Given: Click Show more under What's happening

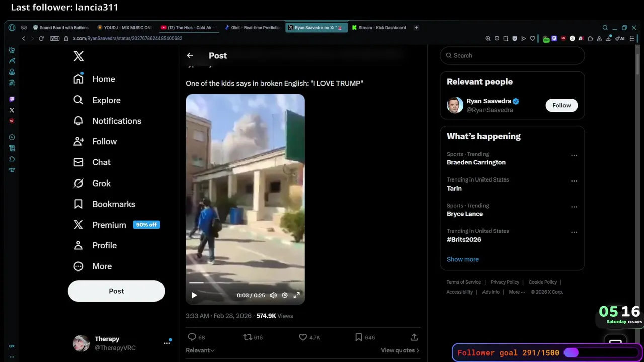Looking at the screenshot, I should point(463,259).
